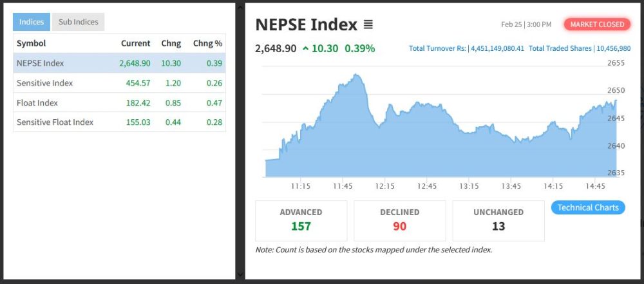Select the Sensitive Index row

[x=119, y=83]
